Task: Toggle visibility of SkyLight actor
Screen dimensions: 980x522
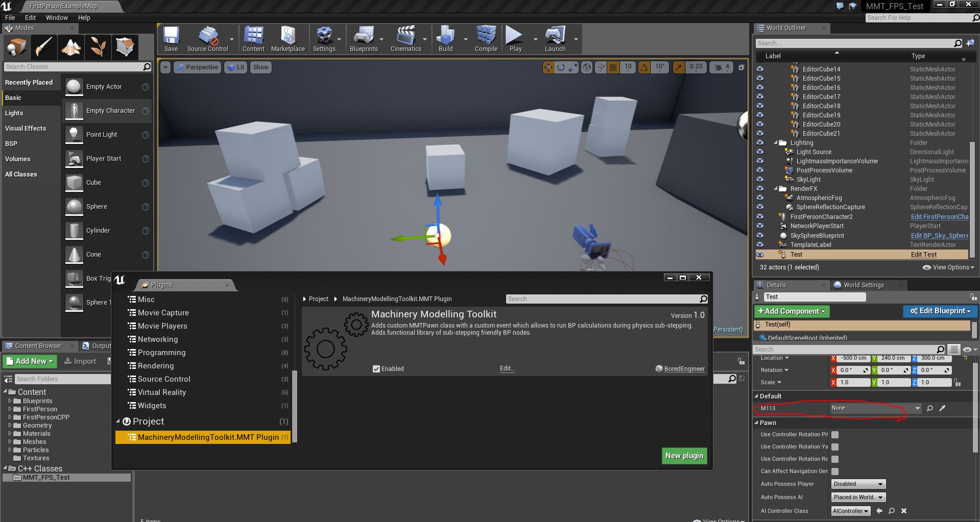Action: point(760,180)
